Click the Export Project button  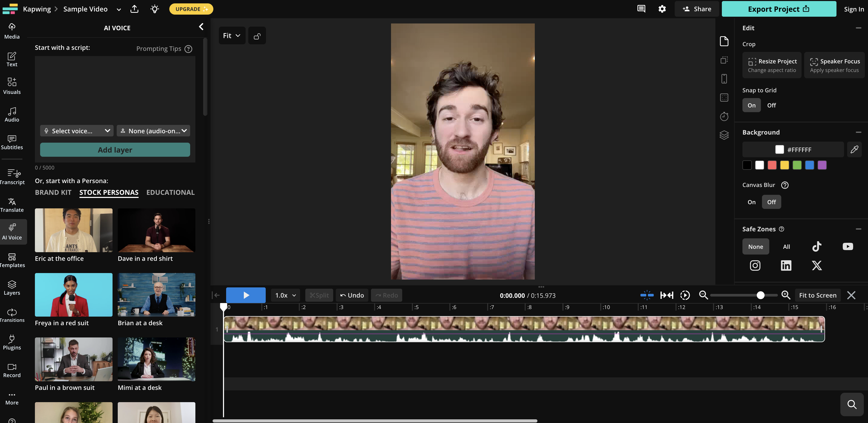click(x=778, y=9)
